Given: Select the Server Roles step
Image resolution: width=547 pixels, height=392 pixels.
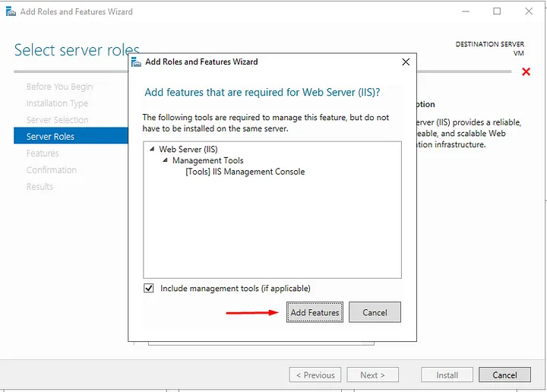Looking at the screenshot, I should [x=50, y=137].
